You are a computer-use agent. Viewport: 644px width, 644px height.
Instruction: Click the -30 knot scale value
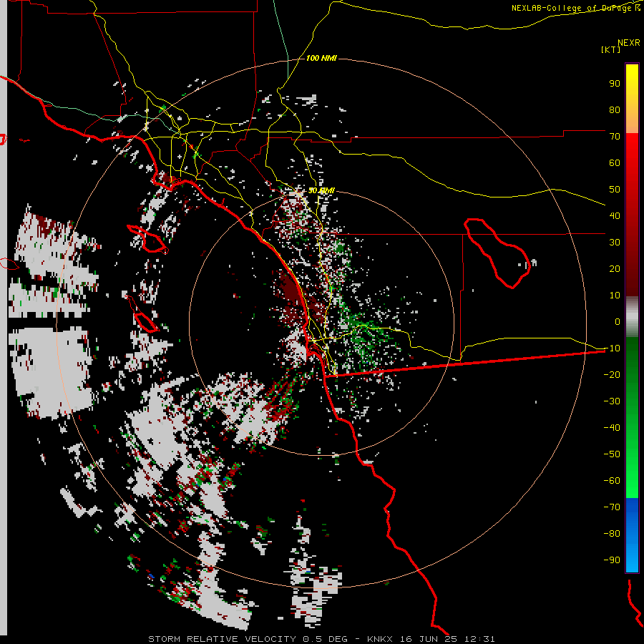612,401
